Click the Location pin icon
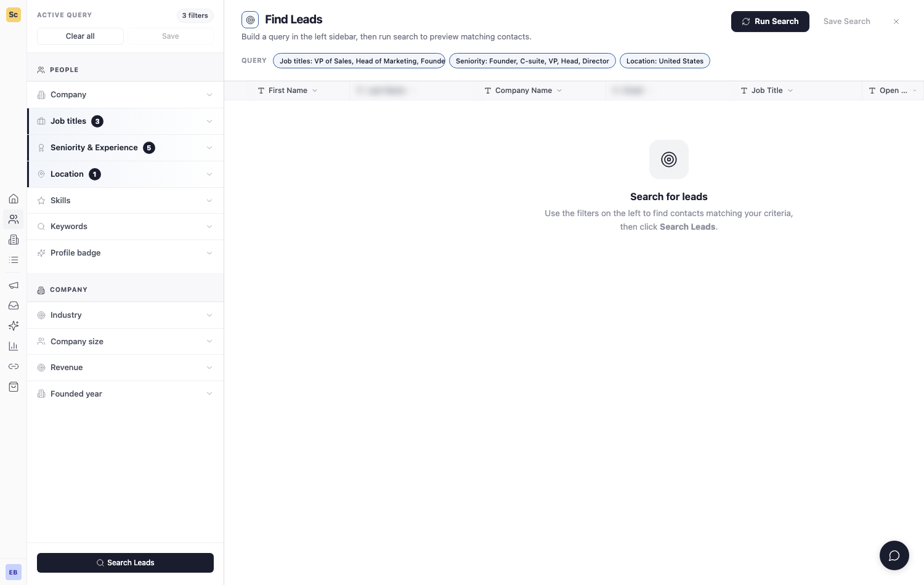This screenshot has height=585, width=924. point(41,174)
